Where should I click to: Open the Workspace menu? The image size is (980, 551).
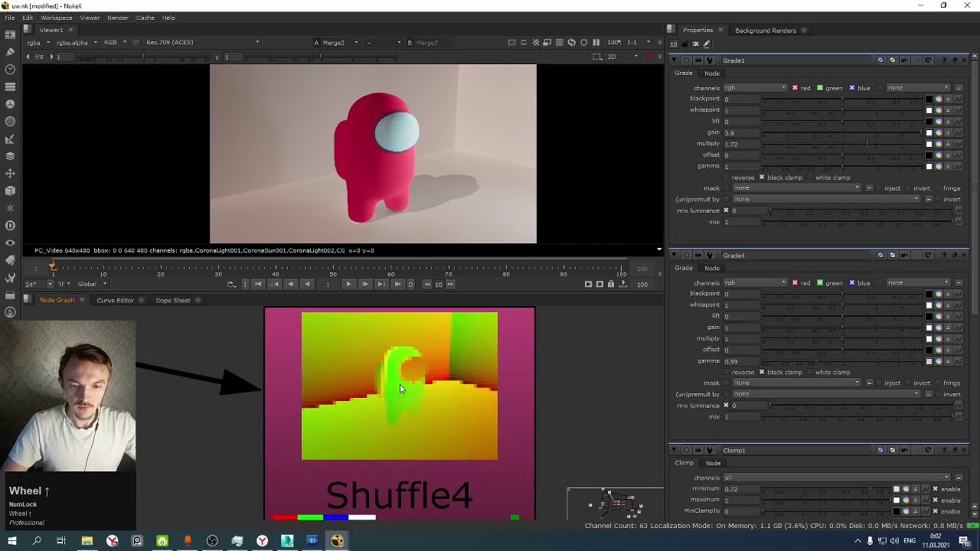56,18
